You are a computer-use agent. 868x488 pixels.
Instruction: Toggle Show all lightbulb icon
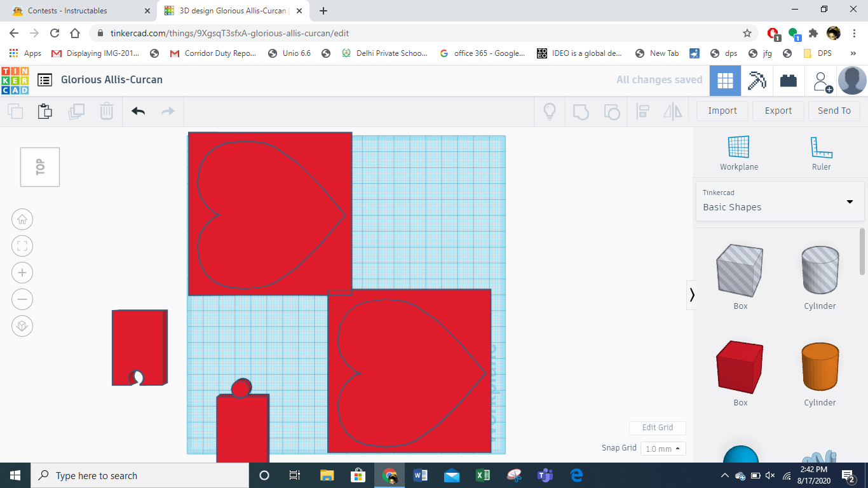tap(550, 111)
